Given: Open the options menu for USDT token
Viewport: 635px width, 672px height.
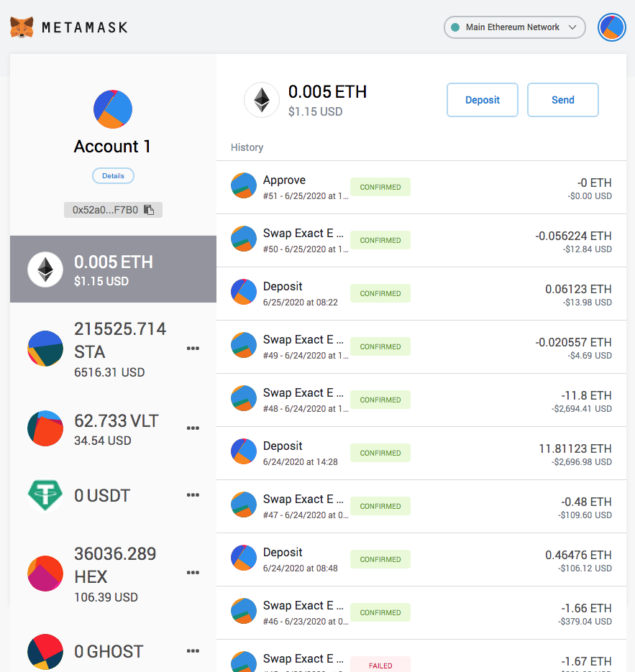Looking at the screenshot, I should click(193, 495).
